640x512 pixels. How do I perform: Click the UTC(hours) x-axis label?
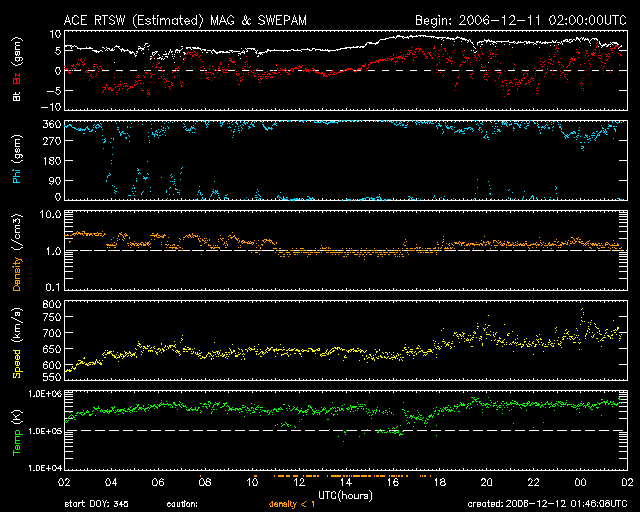345,494
